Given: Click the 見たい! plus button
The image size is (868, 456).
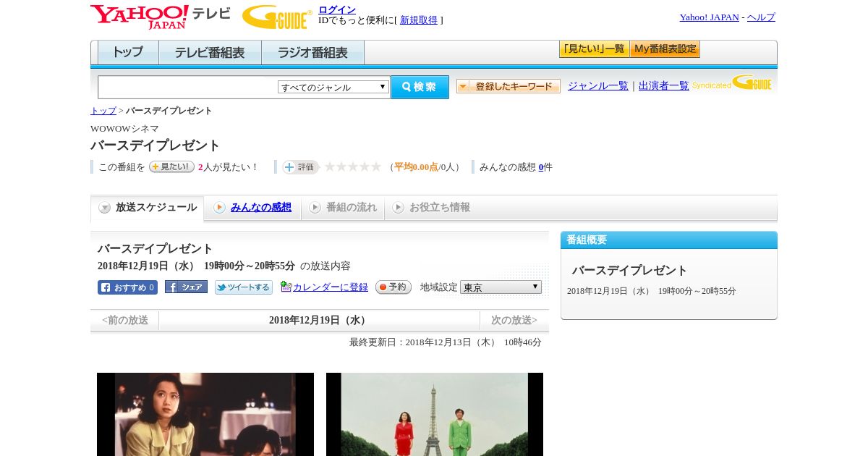Looking at the screenshot, I should [171, 166].
